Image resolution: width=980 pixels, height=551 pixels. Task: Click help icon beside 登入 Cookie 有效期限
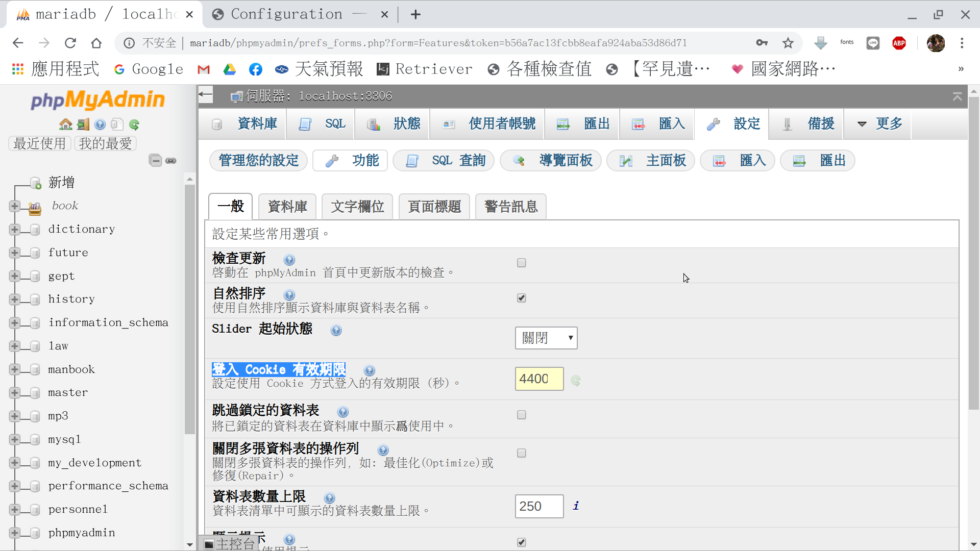coord(370,370)
